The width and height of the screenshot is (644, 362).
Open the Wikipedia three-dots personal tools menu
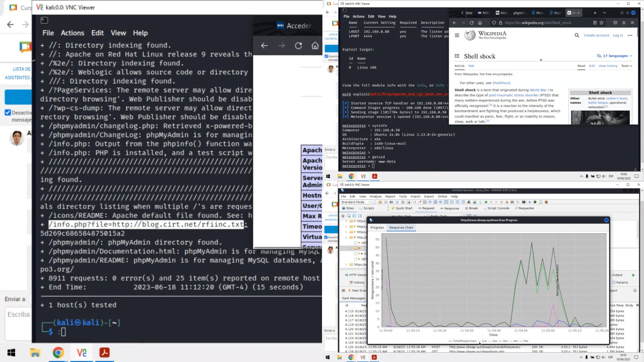click(630, 35)
